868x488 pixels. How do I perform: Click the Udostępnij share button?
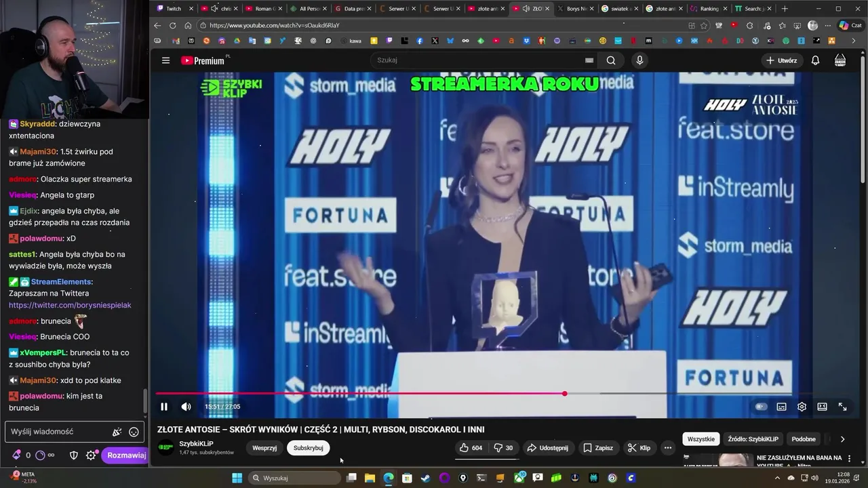[547, 448]
